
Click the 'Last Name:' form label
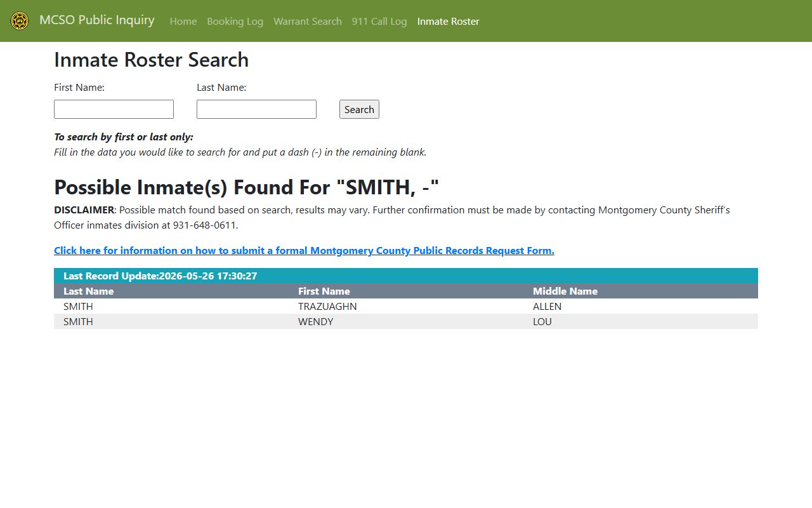[x=221, y=88]
